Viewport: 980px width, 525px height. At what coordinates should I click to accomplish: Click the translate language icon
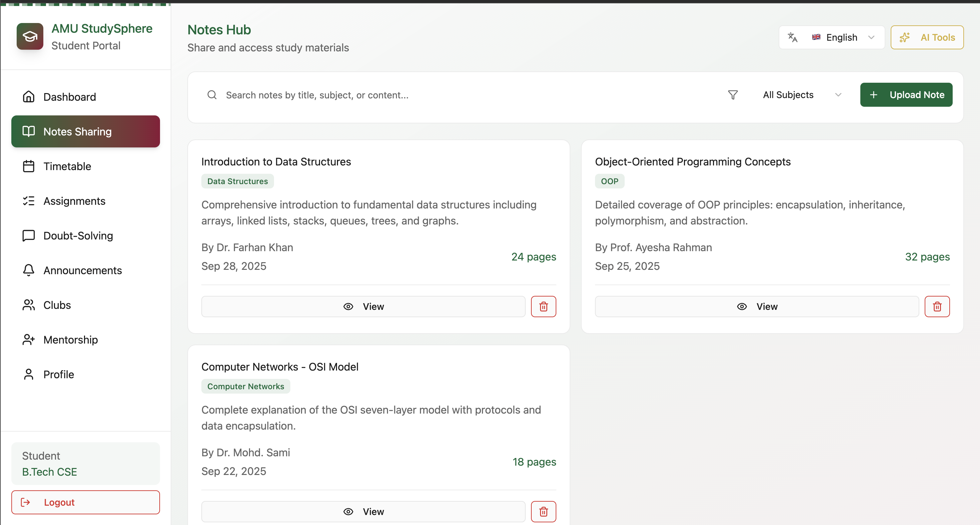[x=792, y=37]
